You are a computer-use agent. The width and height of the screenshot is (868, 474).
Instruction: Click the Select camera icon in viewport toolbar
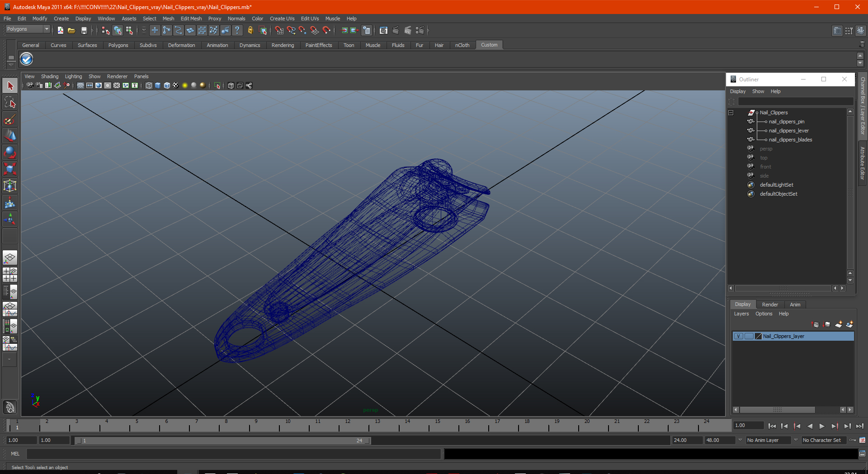coord(30,85)
